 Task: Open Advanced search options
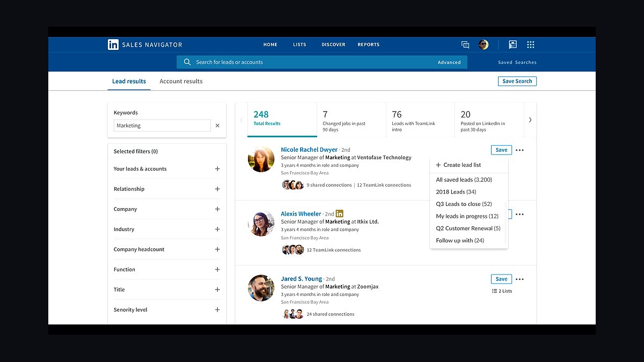(449, 62)
